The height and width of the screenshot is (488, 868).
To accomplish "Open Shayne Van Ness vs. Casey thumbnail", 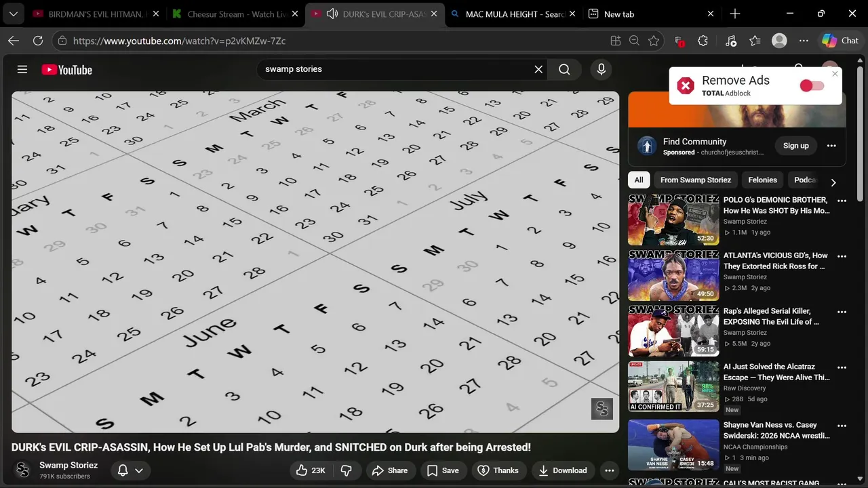I will tap(673, 445).
